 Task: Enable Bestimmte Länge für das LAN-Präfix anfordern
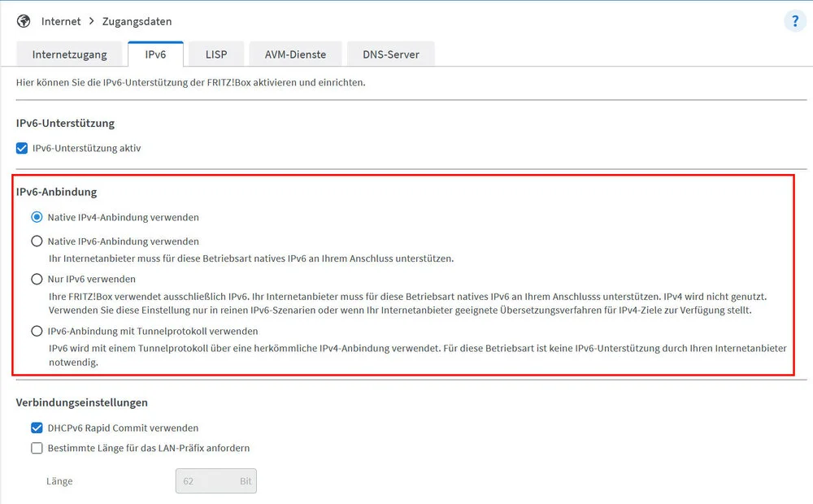(x=37, y=448)
